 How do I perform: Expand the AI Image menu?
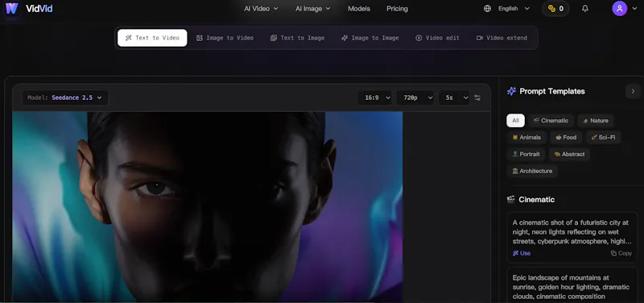tap(312, 9)
